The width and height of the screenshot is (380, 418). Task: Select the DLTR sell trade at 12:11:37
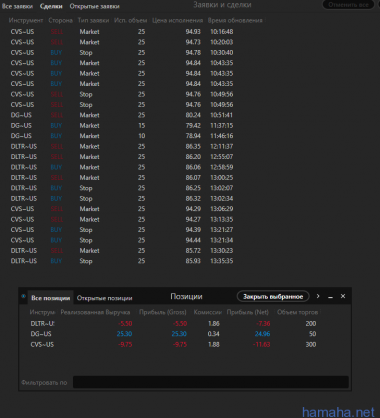click(122, 146)
